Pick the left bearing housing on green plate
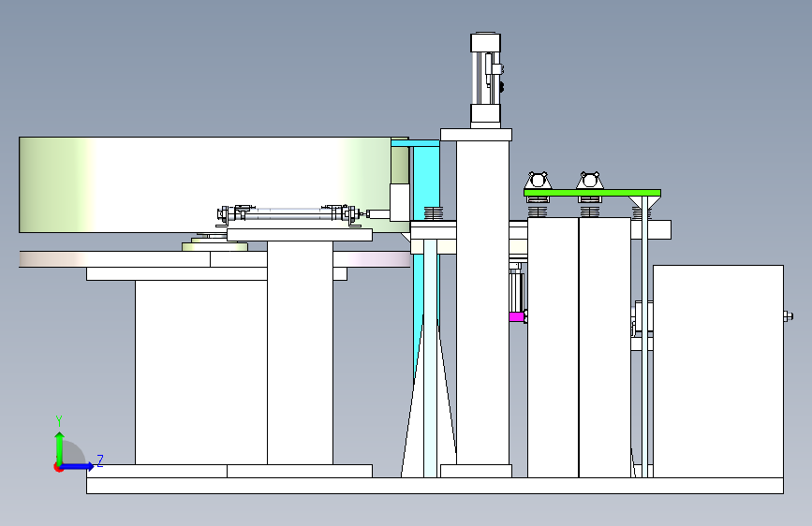812x526 pixels. pos(538,181)
